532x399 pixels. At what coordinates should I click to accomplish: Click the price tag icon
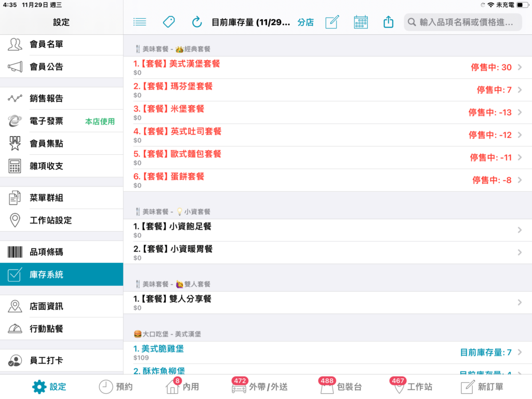tap(169, 22)
